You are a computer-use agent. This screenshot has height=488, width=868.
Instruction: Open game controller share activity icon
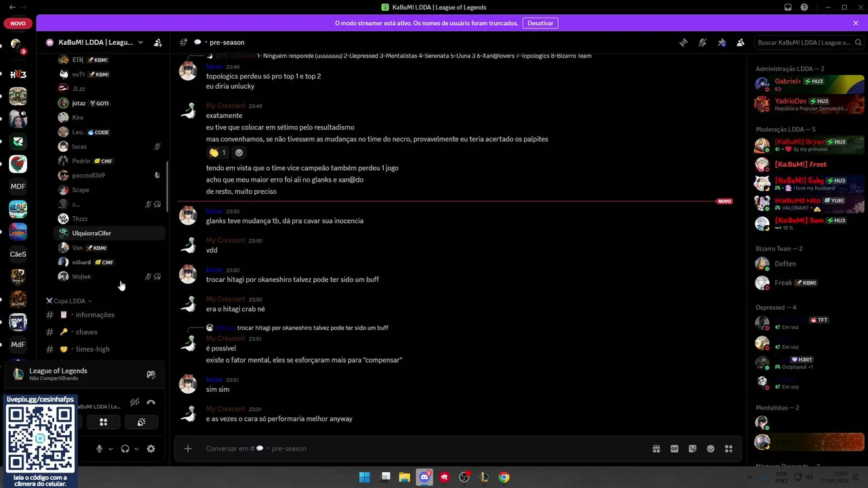tap(151, 374)
